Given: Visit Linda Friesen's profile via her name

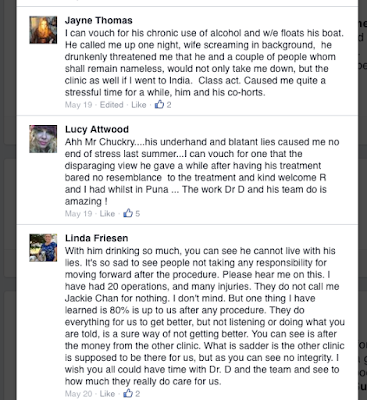Looking at the screenshot, I should coord(97,238).
